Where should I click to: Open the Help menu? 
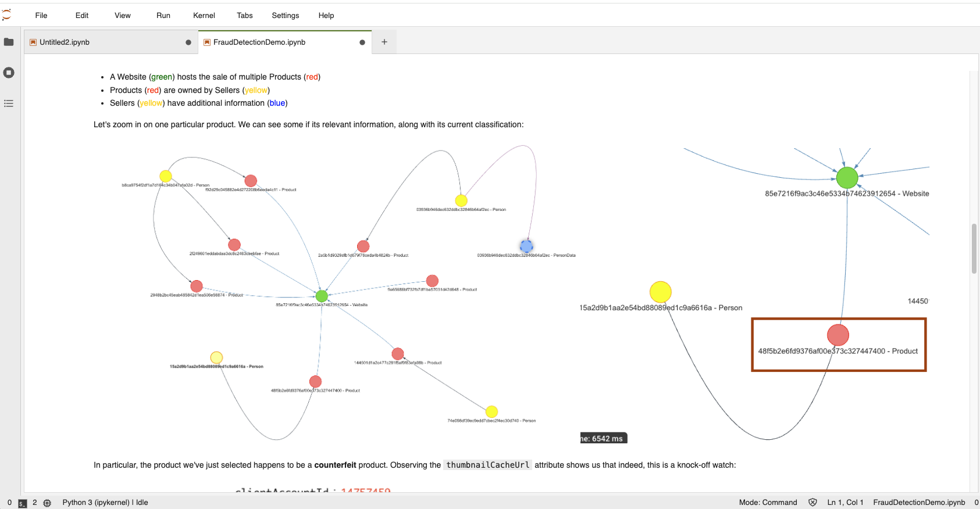coord(326,16)
